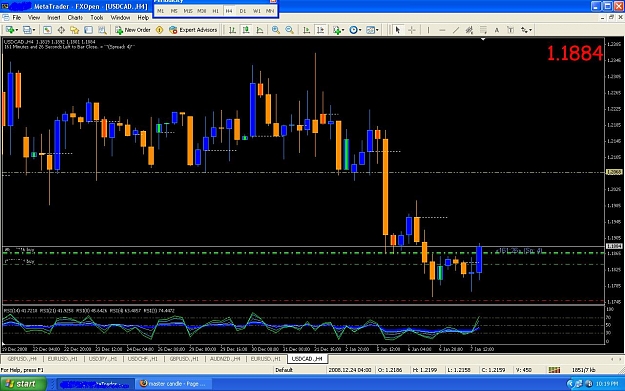Enable the Expert Advisors button
Screen dimensions: 625x391
pyautogui.click(x=193, y=30)
